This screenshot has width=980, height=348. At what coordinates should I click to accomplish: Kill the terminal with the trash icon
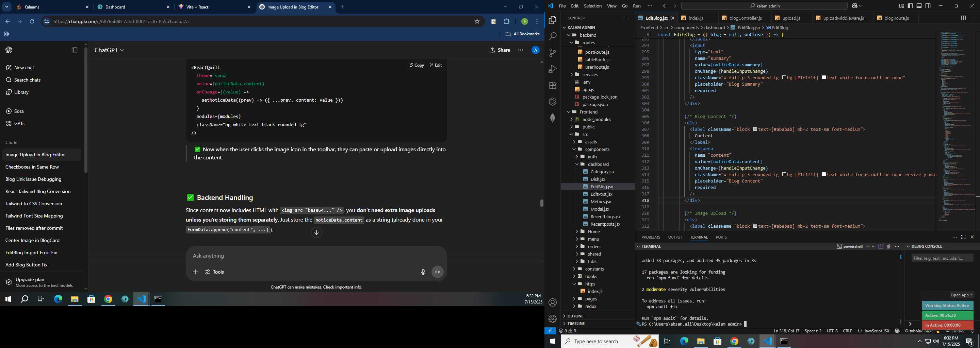click(889, 247)
